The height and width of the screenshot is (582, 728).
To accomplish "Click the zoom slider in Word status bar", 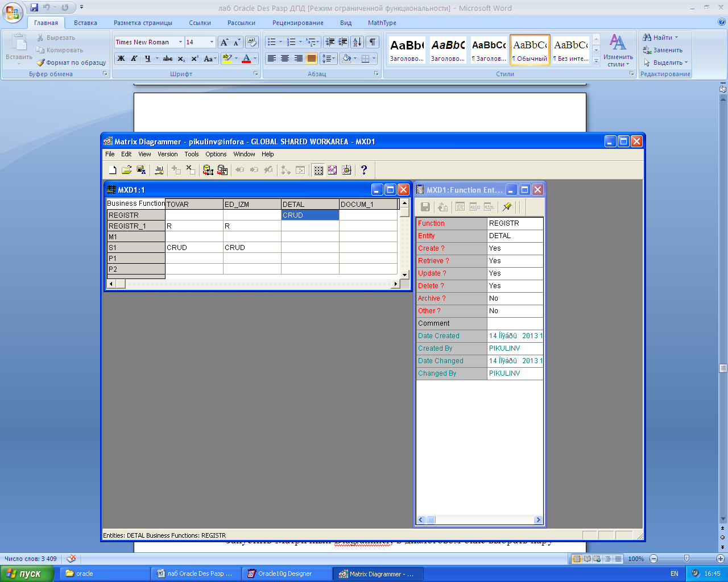I will 686,559.
